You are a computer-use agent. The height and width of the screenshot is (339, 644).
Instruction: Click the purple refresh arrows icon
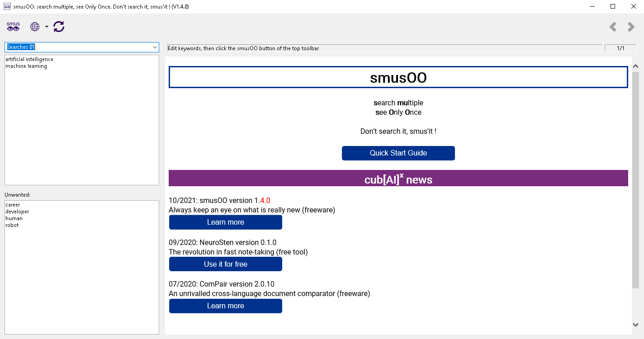(x=59, y=27)
